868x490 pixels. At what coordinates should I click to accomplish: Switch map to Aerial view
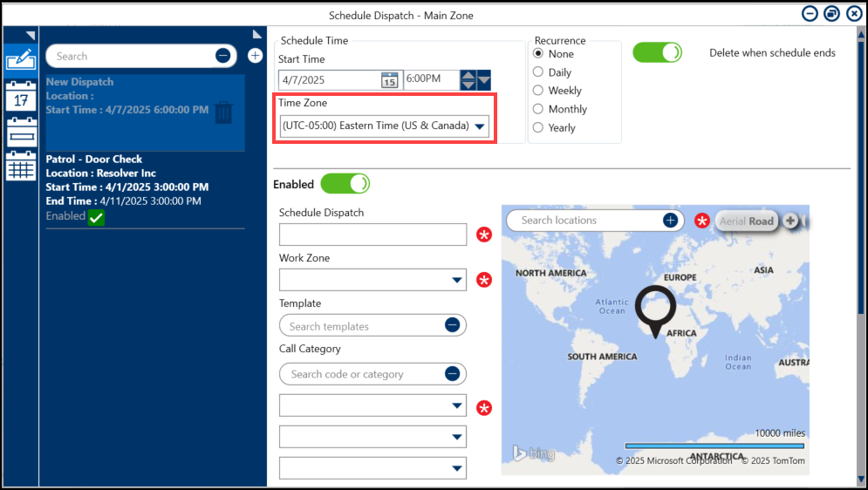click(x=733, y=221)
